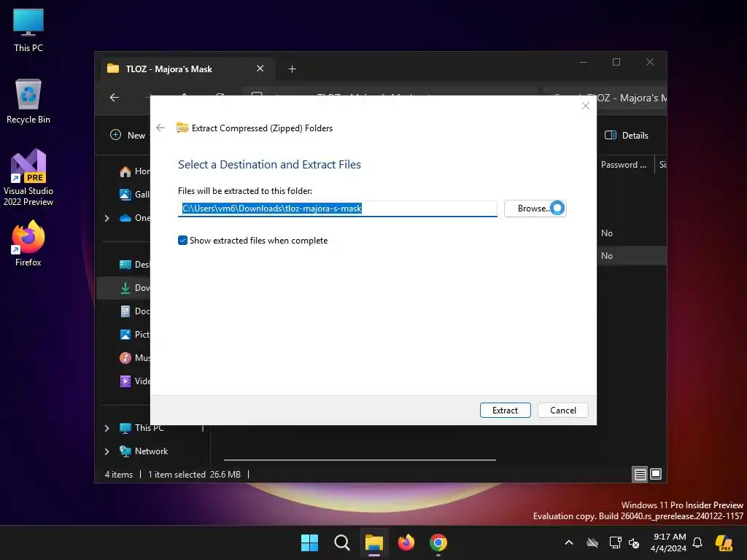
Task: Open Google Chrome from the taskbar
Action: coord(438,542)
